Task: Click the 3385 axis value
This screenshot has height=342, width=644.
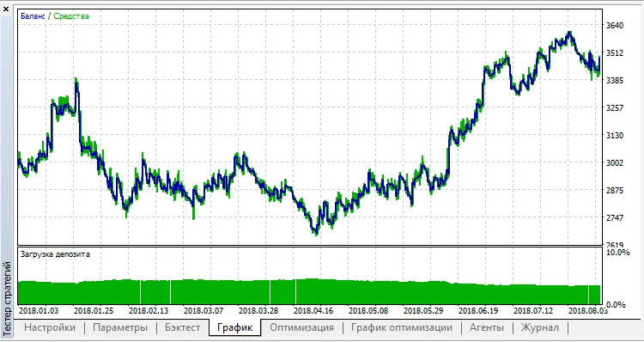Action: click(615, 81)
